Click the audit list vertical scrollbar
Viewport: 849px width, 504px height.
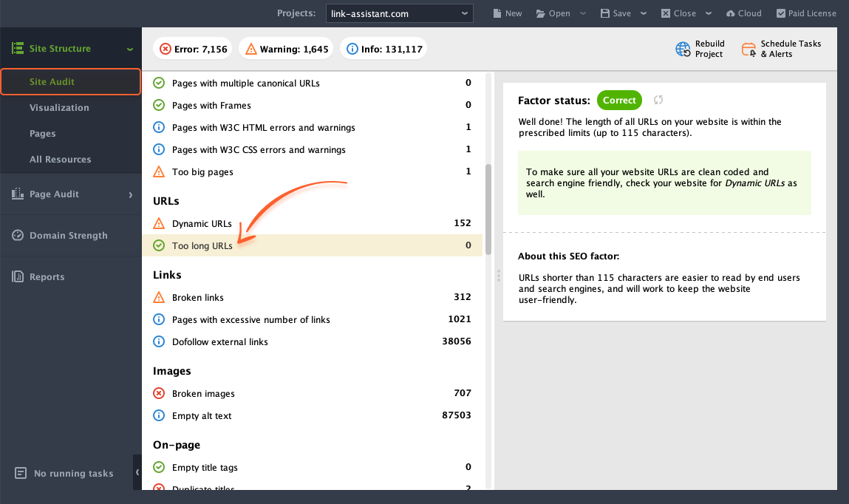point(488,209)
